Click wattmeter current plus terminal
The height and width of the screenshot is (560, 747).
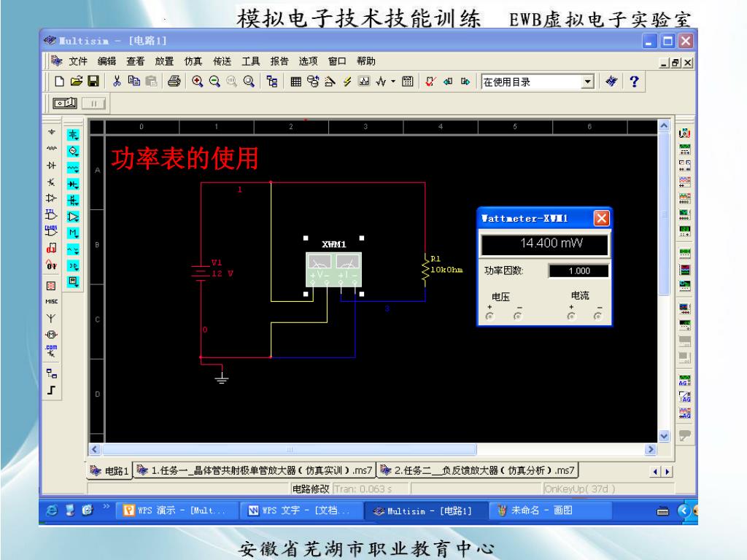[570, 316]
